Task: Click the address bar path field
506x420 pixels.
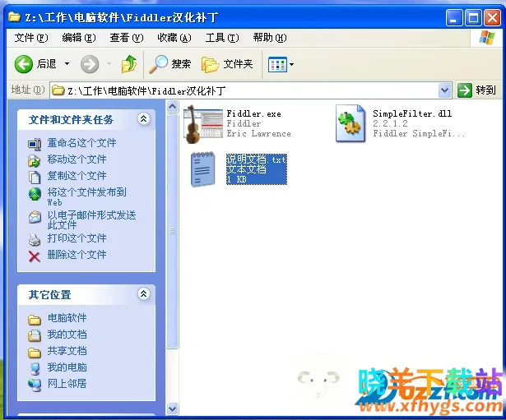Action: point(247,90)
